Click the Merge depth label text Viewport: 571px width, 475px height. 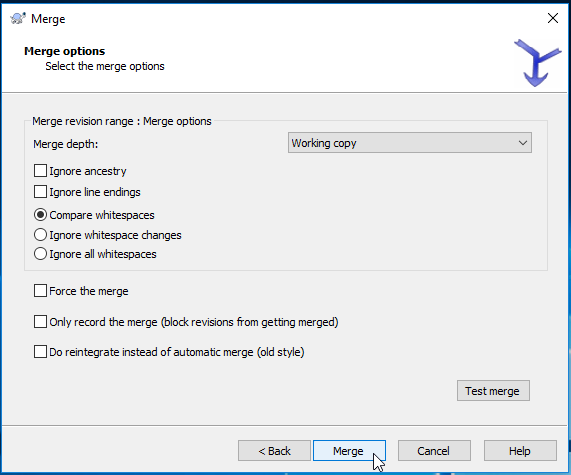point(66,144)
